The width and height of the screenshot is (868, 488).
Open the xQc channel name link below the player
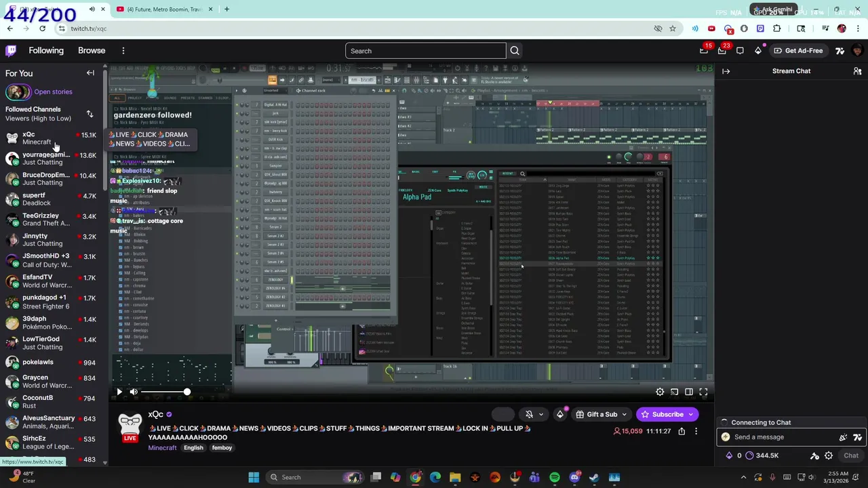(156, 414)
